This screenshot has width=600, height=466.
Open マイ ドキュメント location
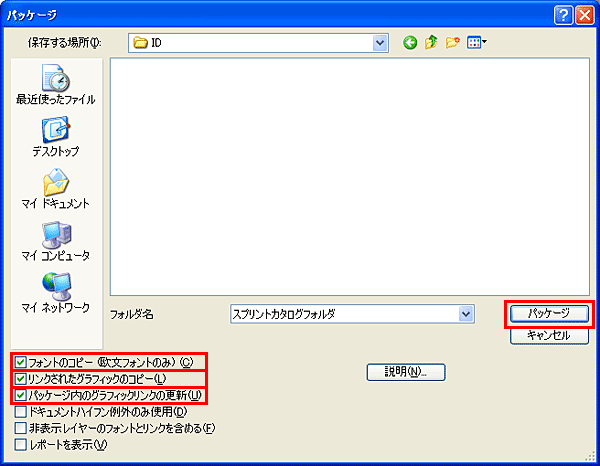coord(56,189)
